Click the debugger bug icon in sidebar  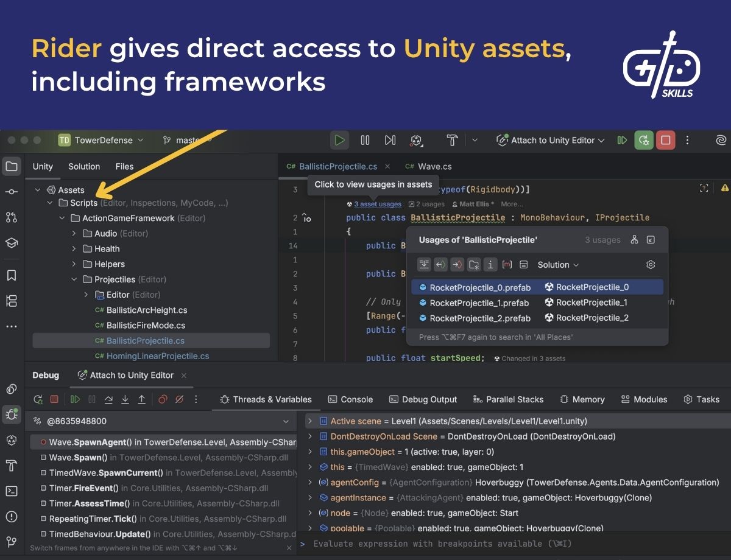12,413
